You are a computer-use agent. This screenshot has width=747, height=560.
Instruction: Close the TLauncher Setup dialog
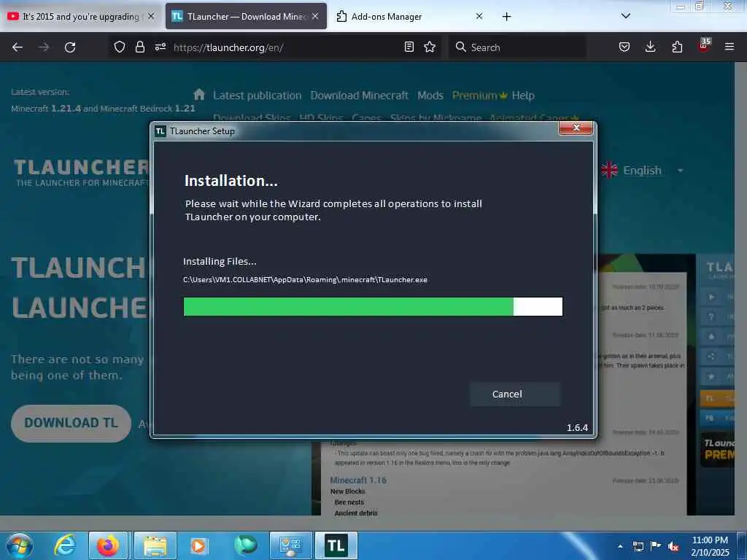click(576, 128)
